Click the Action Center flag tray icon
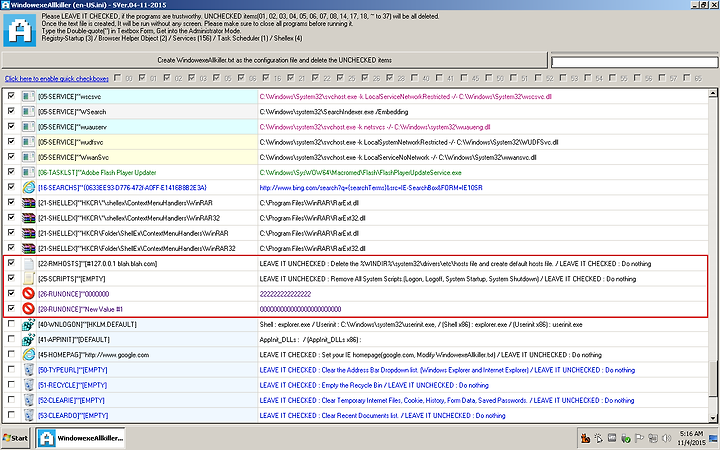This screenshot has height=450, width=720. (639, 438)
